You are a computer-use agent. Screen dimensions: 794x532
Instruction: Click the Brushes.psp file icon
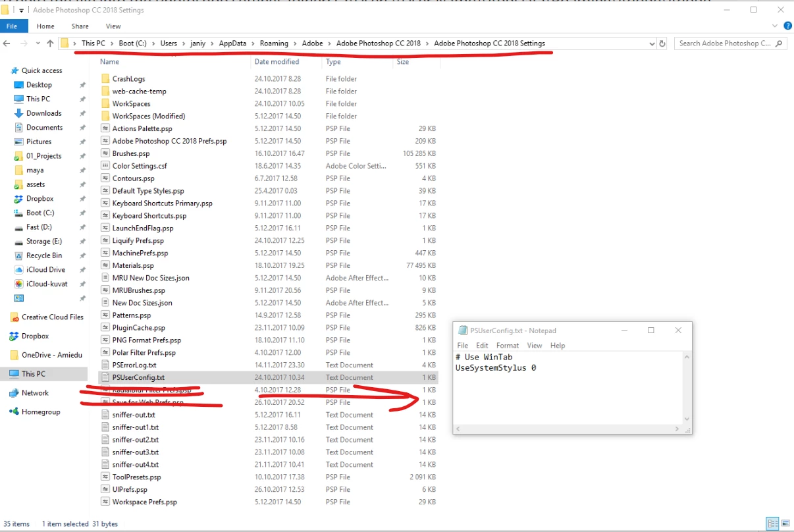(105, 153)
